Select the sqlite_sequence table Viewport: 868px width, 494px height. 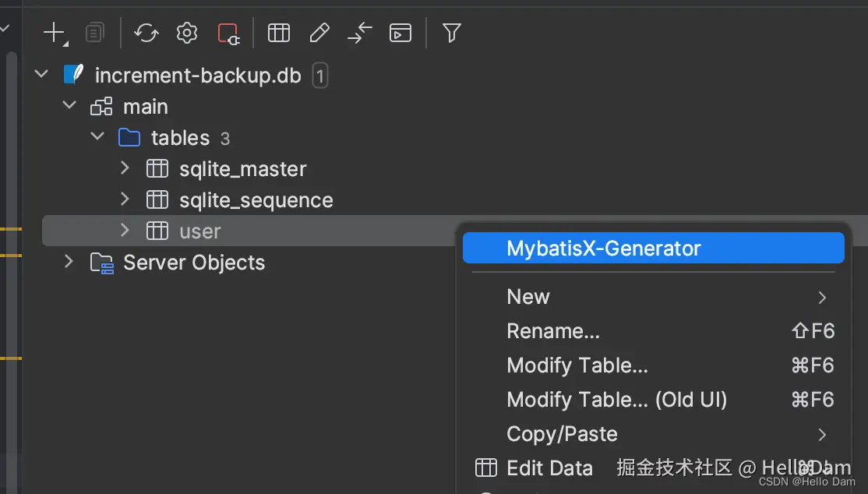click(x=256, y=200)
